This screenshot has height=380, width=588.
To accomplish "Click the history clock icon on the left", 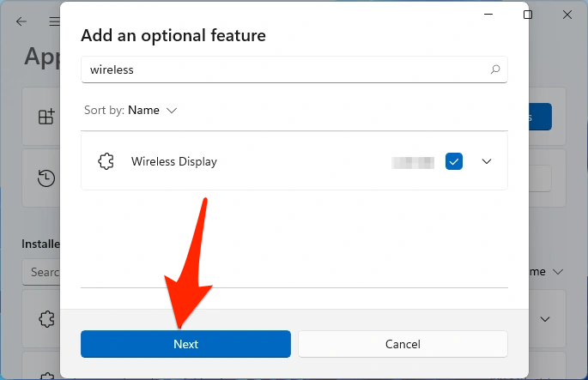I will tap(45, 178).
